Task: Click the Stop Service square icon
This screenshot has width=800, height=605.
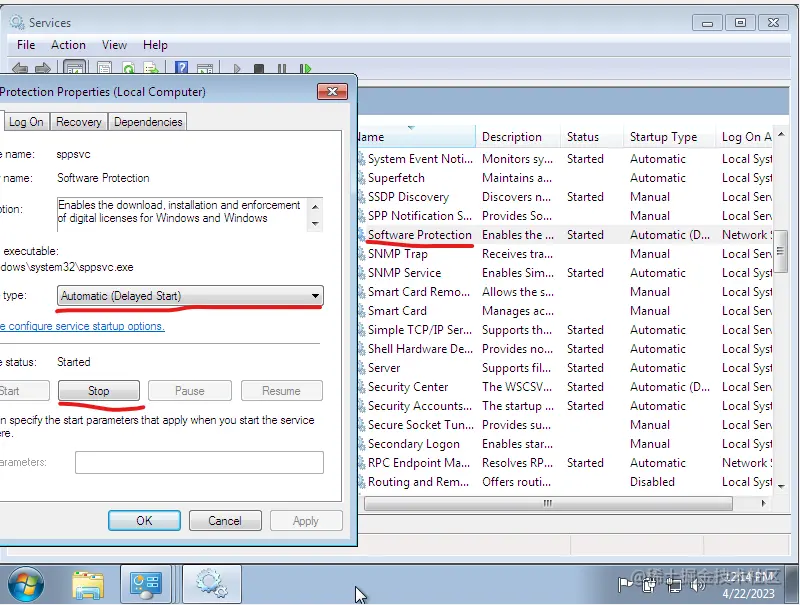Action: coord(259,68)
